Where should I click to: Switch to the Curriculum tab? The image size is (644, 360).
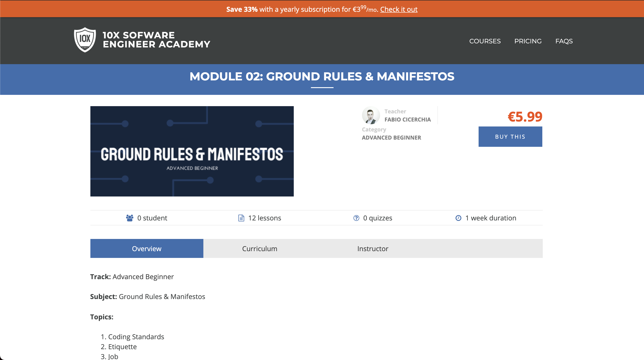259,248
